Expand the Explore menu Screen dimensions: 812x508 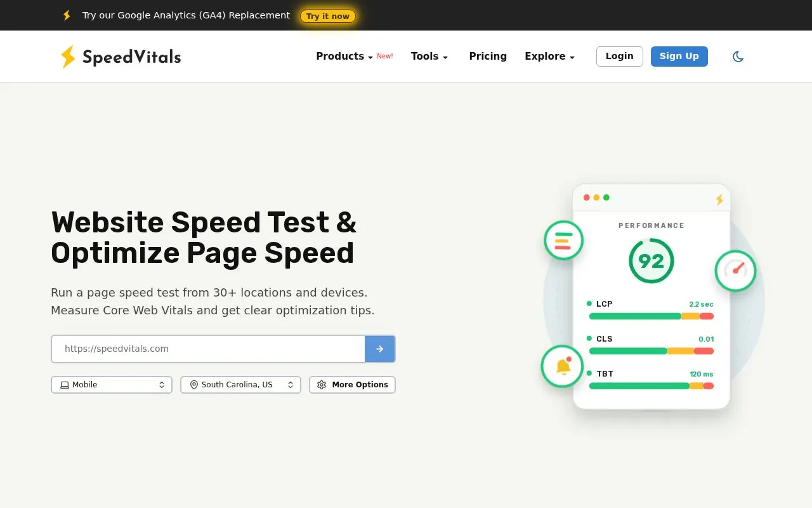click(x=549, y=57)
